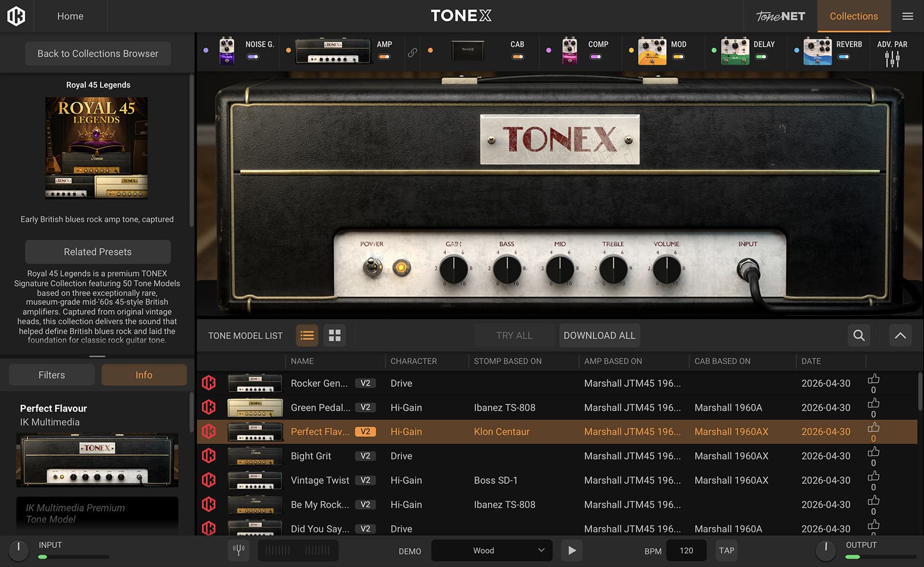Like the Bight Grit tone model

tap(873, 452)
